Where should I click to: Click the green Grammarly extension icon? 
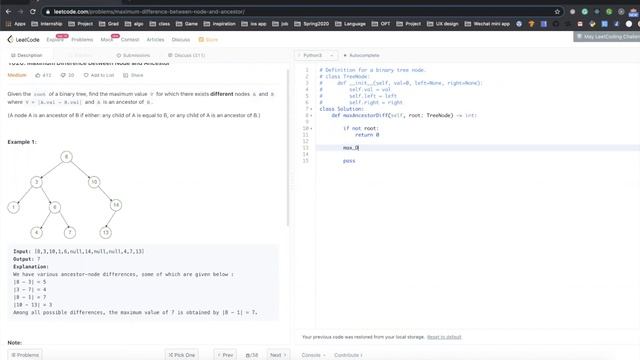(x=584, y=12)
